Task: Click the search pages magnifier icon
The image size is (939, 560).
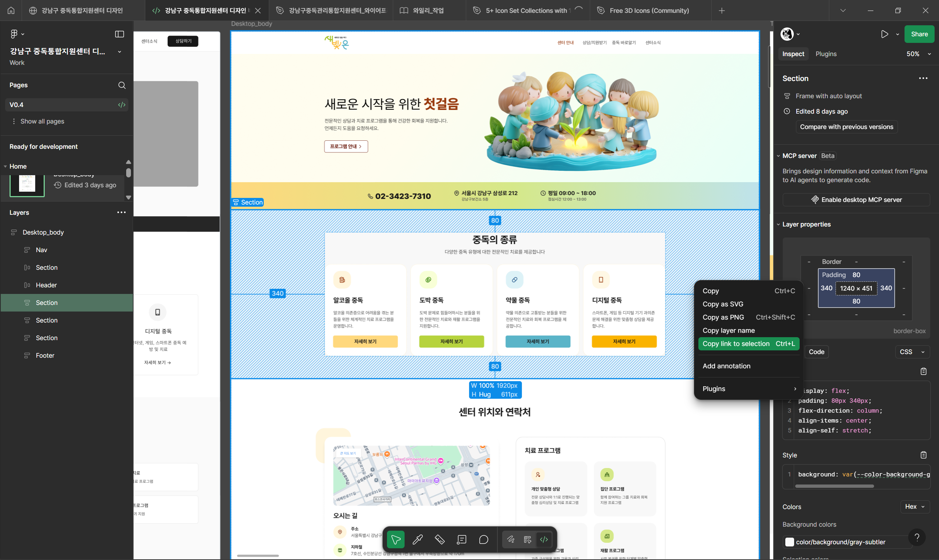Action: [x=121, y=85]
